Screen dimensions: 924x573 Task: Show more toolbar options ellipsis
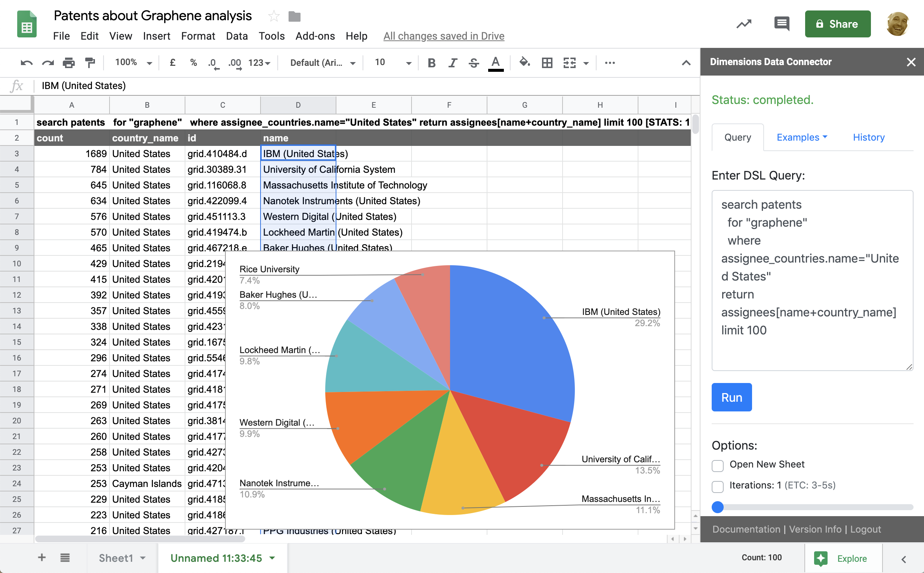(610, 63)
